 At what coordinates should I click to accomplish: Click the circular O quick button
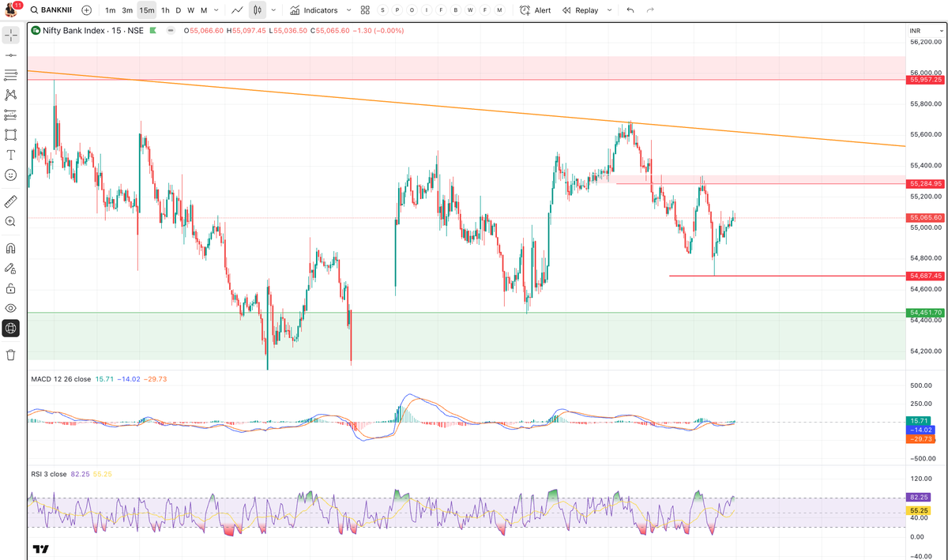click(x=412, y=10)
